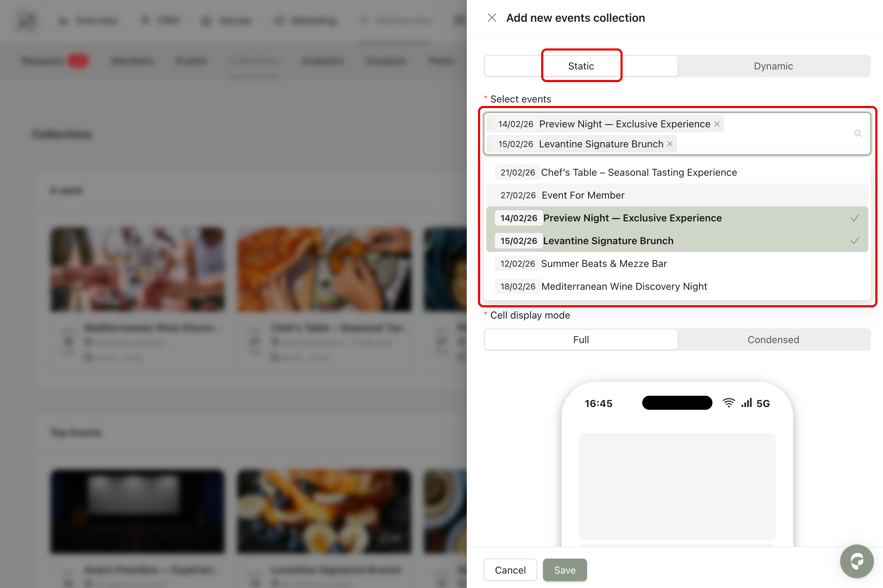Screen dimensions: 883x588
Task: Choose Full cell display mode
Action: coord(581,339)
